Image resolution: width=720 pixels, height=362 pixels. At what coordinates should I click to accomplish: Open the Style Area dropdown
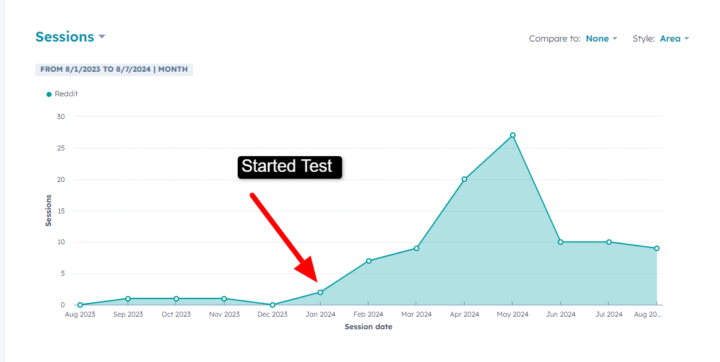coord(674,39)
